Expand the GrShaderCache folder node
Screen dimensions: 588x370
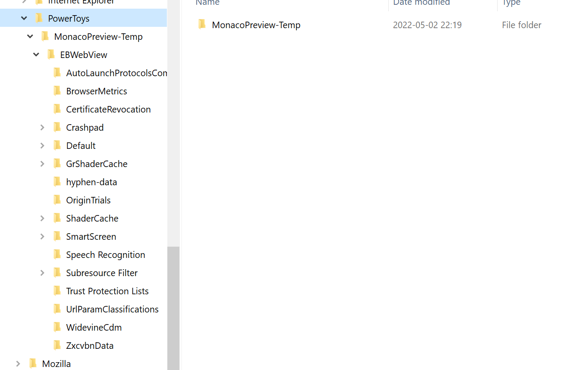click(x=42, y=164)
